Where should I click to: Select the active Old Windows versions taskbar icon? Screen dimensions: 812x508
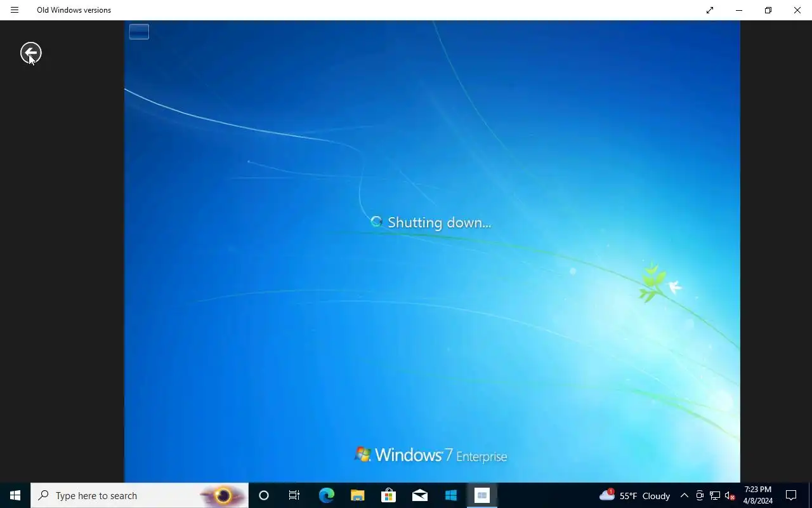(481, 495)
